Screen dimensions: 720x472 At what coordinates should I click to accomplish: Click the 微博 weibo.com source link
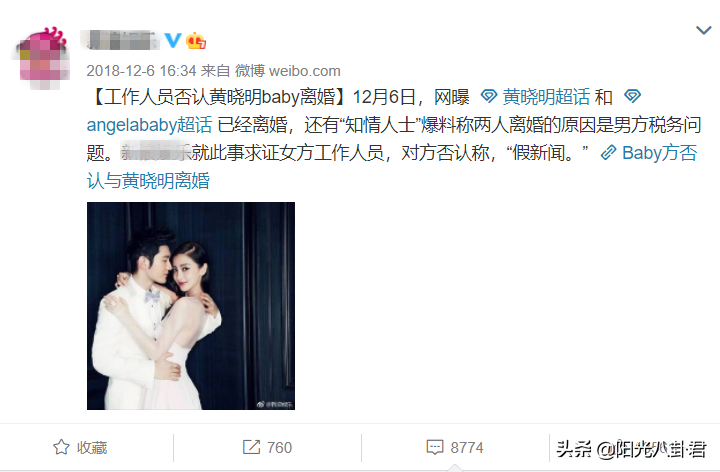tap(287, 71)
